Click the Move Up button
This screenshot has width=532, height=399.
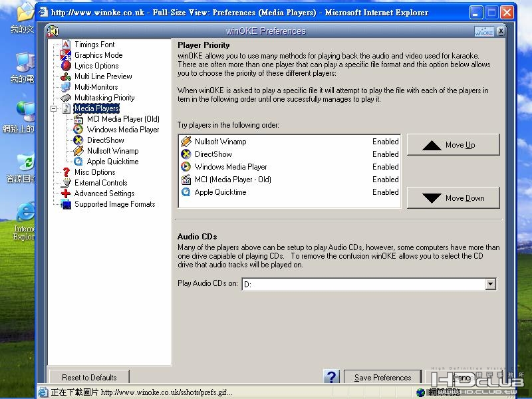point(454,145)
